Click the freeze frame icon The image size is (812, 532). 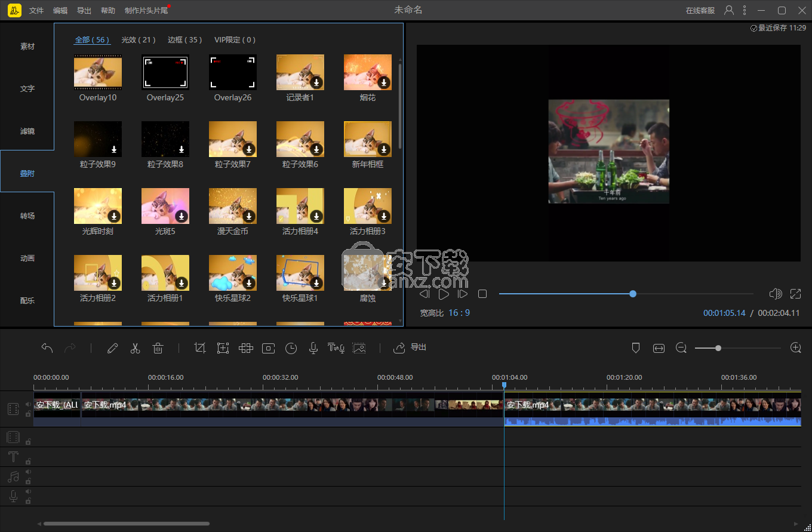[268, 348]
